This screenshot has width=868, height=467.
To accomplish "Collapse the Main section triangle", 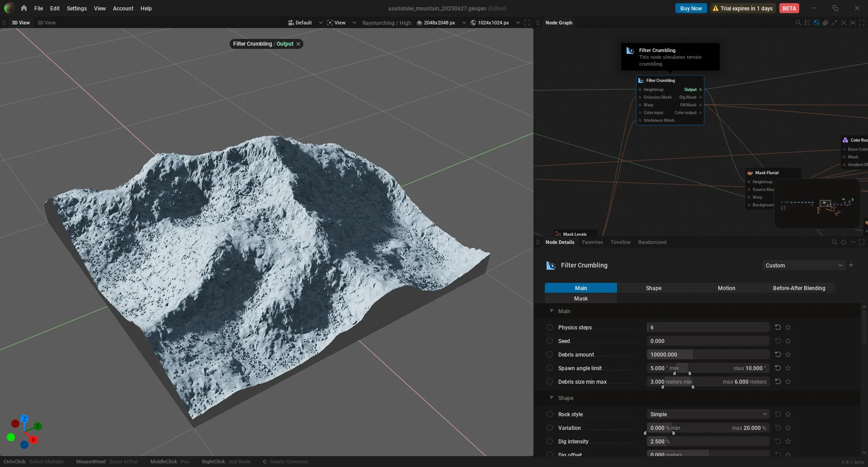I will point(552,311).
